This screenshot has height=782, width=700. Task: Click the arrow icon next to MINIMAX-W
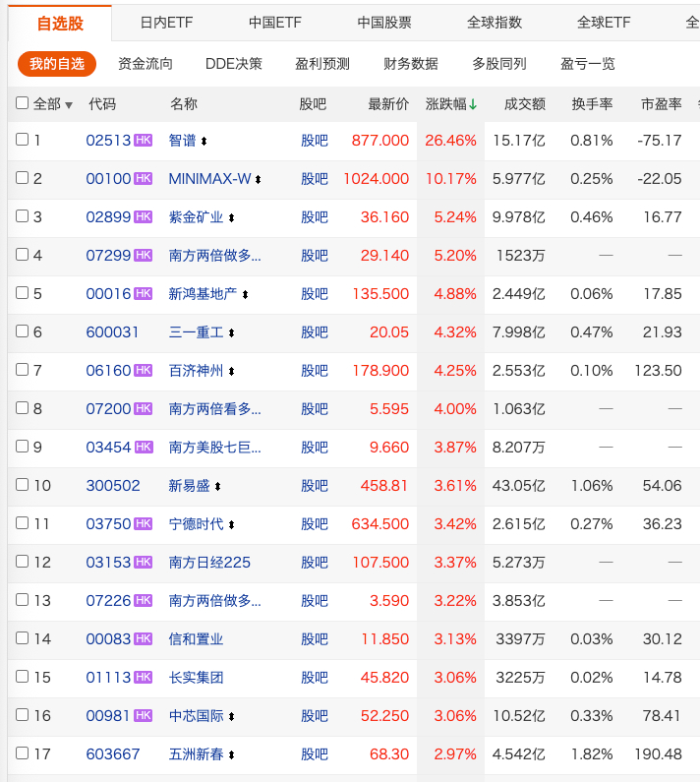(258, 180)
